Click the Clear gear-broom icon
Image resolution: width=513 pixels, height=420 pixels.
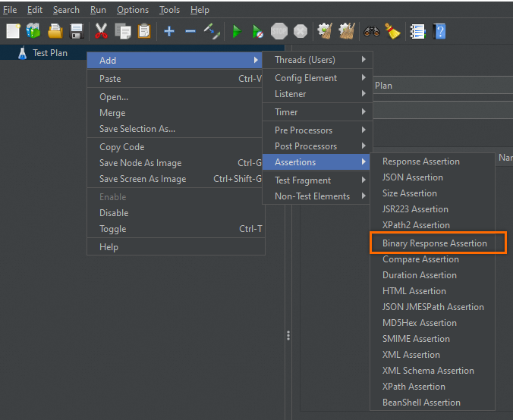[325, 31]
